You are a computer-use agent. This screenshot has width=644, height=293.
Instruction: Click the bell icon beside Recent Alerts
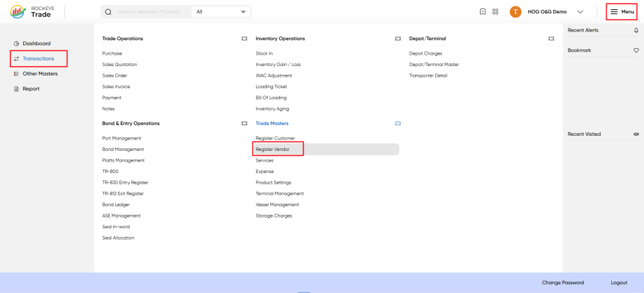(x=636, y=30)
